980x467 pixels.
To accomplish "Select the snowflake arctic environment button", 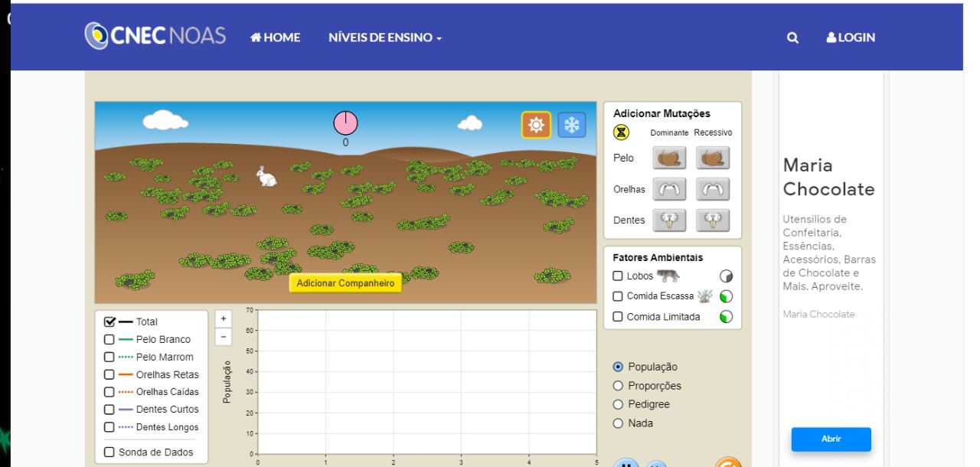I will click(571, 125).
